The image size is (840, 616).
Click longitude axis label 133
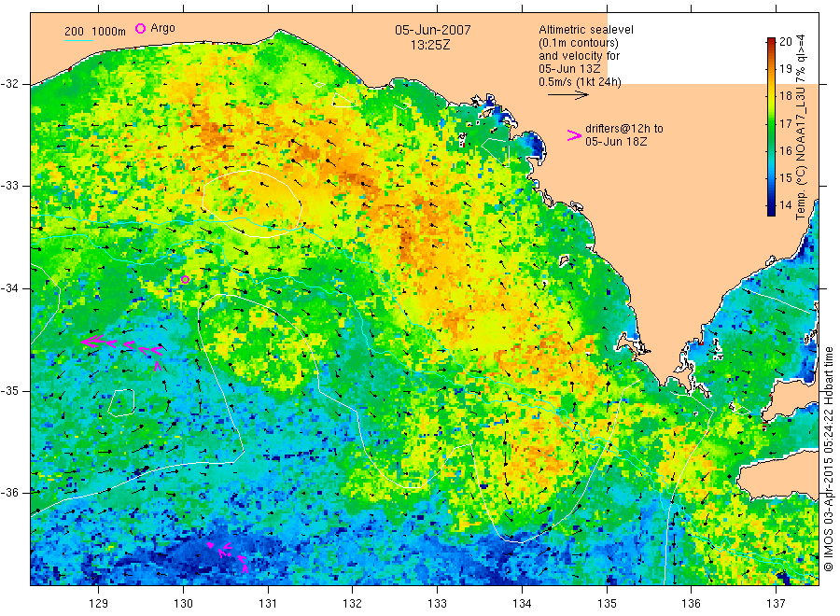tap(437, 604)
